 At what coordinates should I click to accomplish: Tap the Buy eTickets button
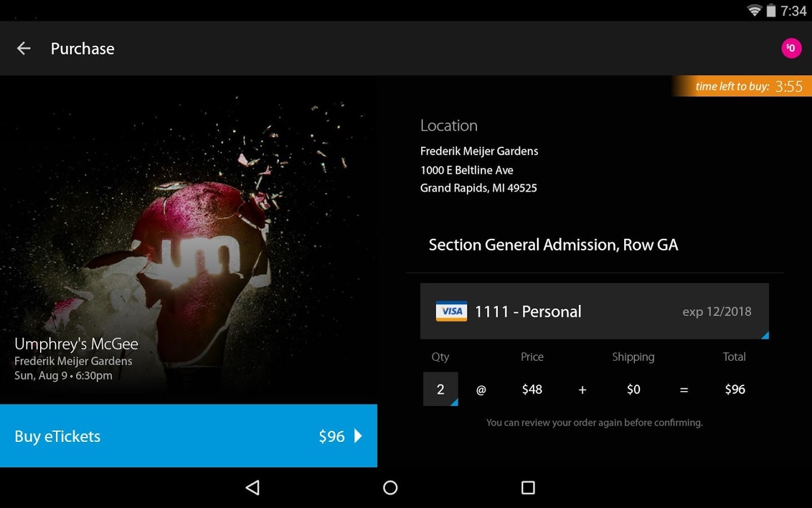click(188, 436)
